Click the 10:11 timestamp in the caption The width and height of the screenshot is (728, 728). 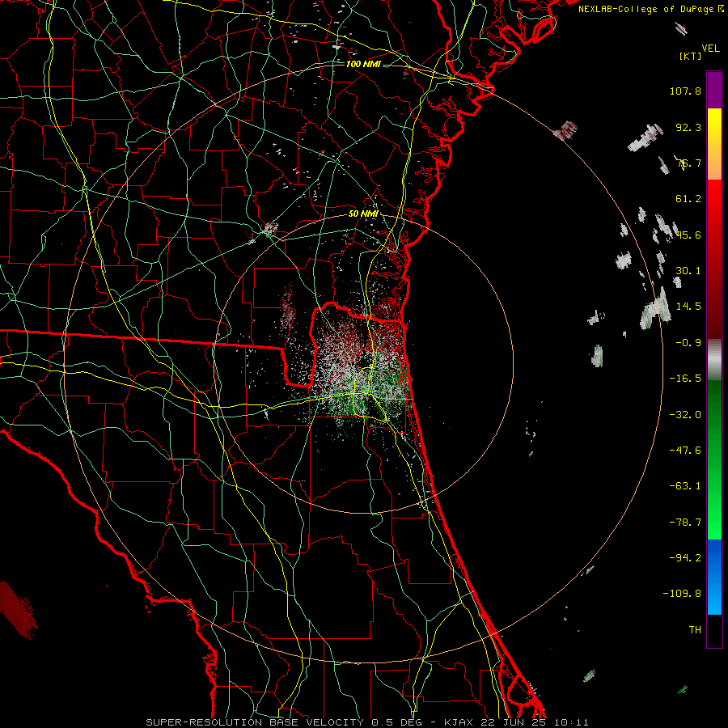click(571, 722)
